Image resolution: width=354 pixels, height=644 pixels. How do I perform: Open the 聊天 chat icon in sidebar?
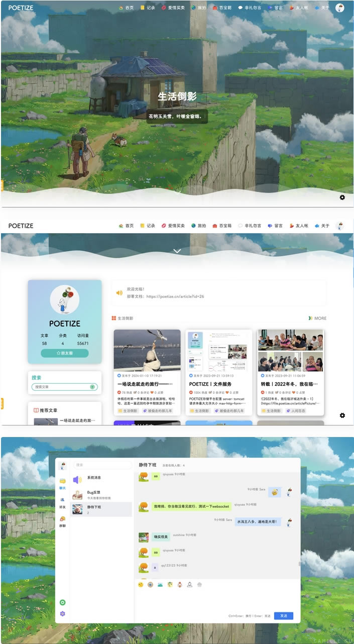point(63,482)
